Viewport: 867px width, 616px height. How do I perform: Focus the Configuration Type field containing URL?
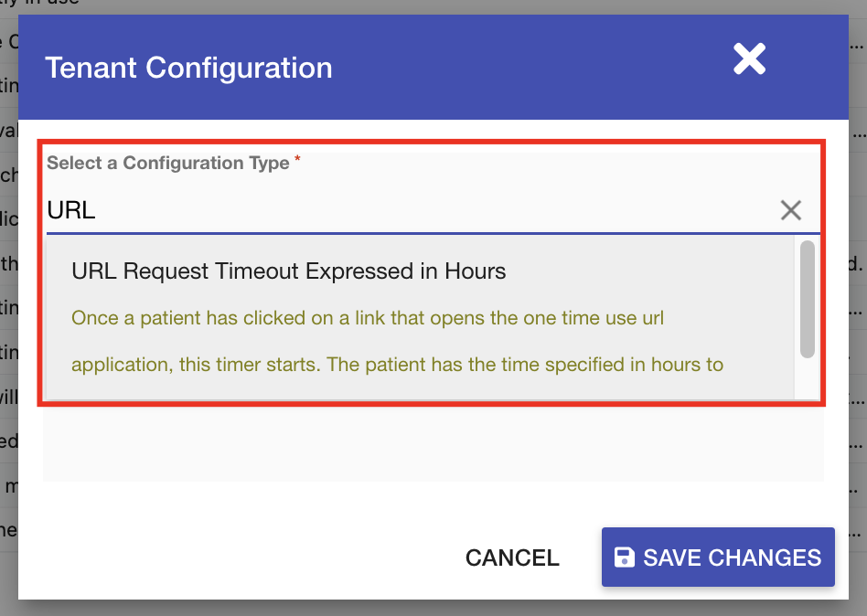402,210
